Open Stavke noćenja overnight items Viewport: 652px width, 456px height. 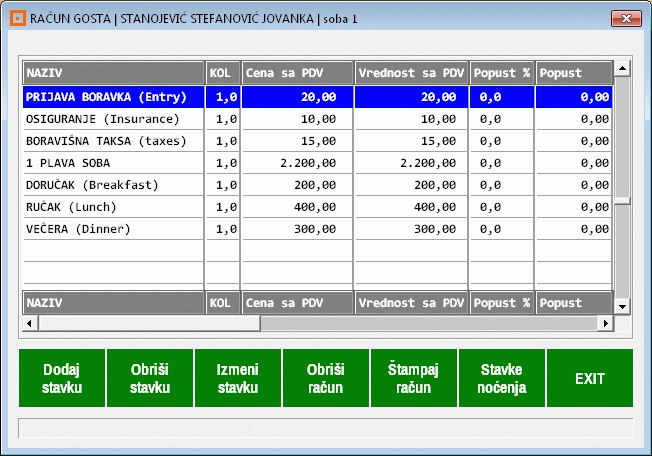pos(501,378)
